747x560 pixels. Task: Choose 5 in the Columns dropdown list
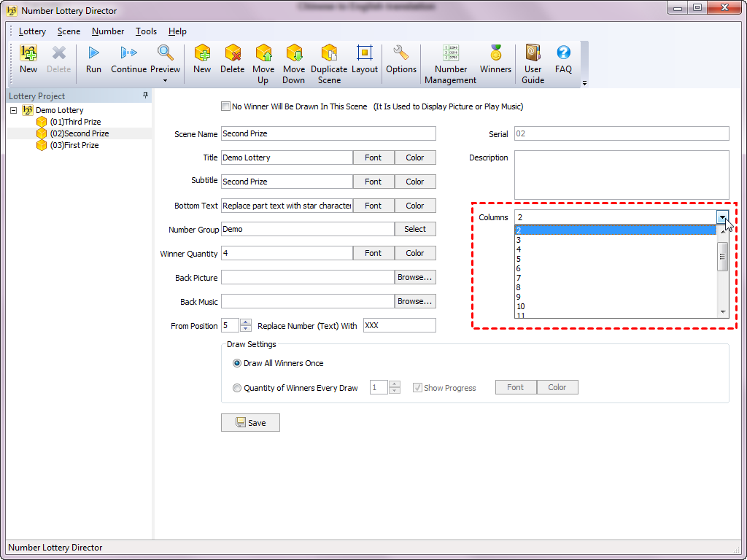519,259
